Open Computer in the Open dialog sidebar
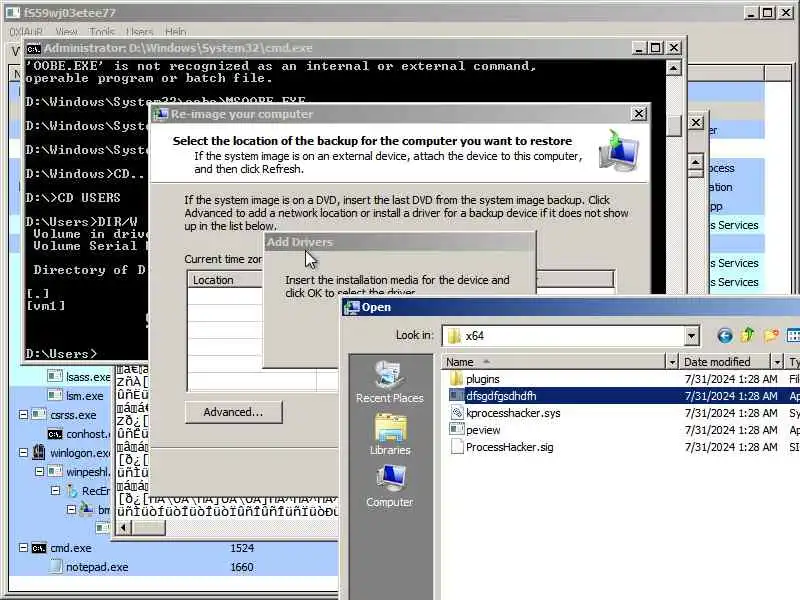Viewport: 800px width, 600px height. pos(390,486)
